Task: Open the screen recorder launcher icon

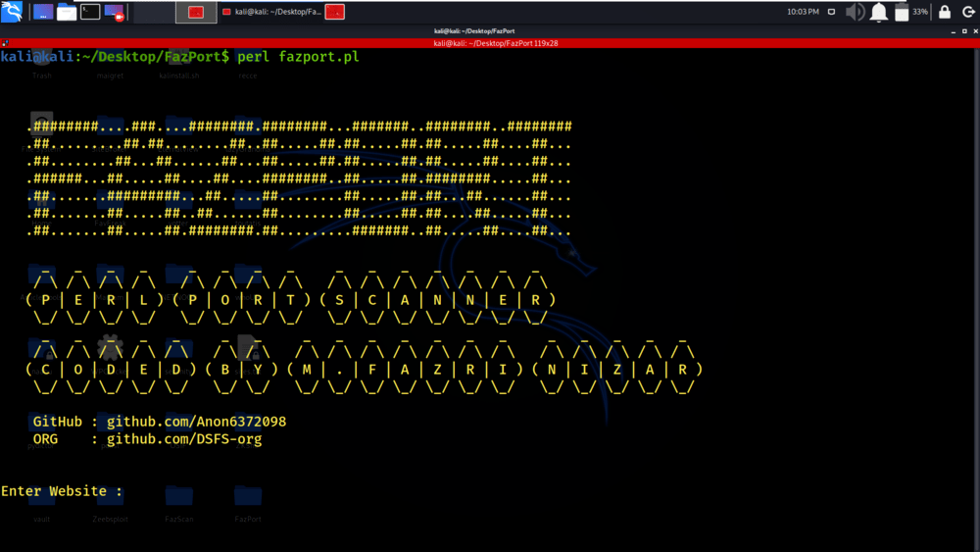Action: [114, 12]
